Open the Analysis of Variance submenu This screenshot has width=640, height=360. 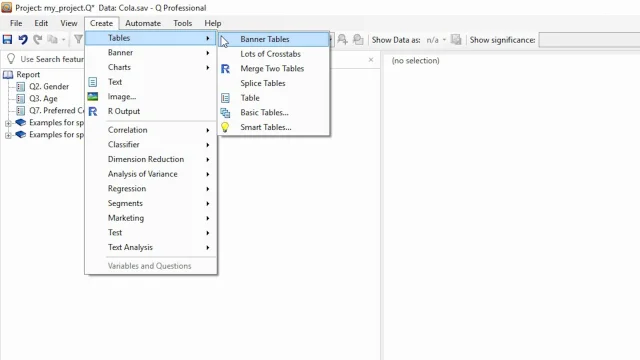151,174
